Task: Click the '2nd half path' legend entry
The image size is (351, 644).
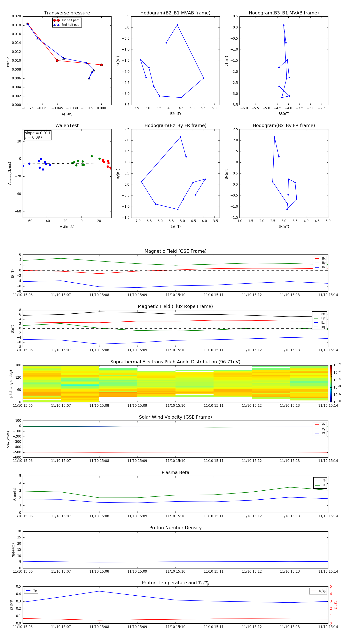Action: (x=67, y=25)
